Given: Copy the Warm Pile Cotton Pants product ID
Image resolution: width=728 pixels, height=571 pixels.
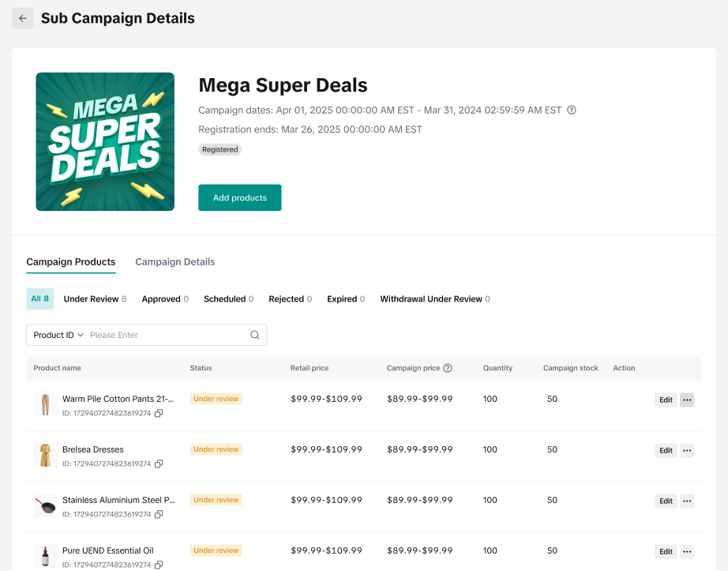Looking at the screenshot, I should coord(159,413).
